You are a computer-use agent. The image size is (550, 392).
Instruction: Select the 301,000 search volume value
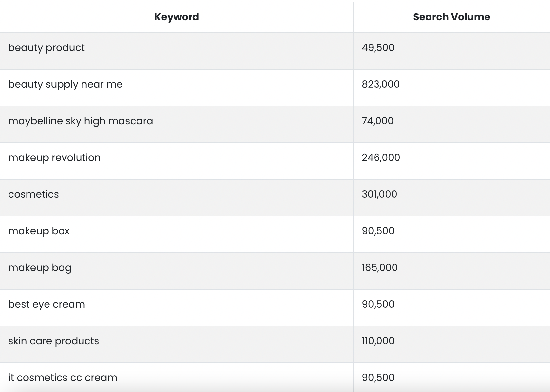379,194
